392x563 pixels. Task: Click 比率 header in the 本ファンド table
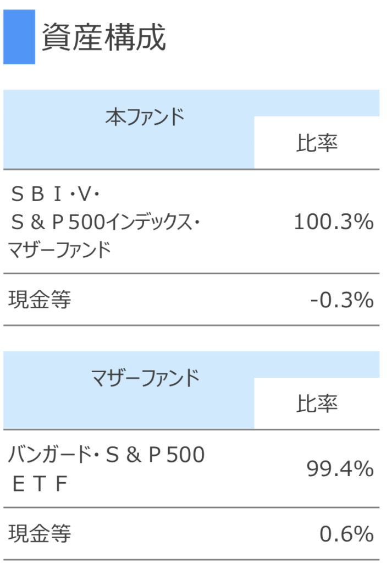click(317, 143)
